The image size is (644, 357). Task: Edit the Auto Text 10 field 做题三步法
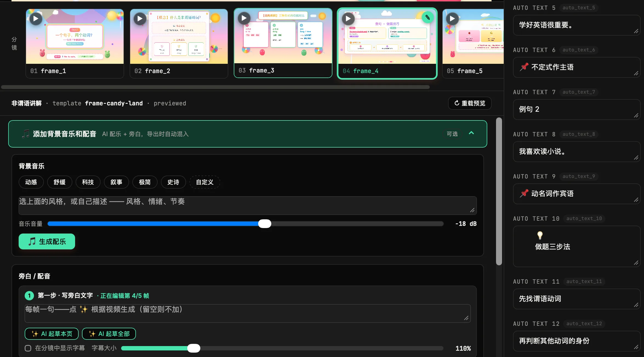(x=577, y=246)
